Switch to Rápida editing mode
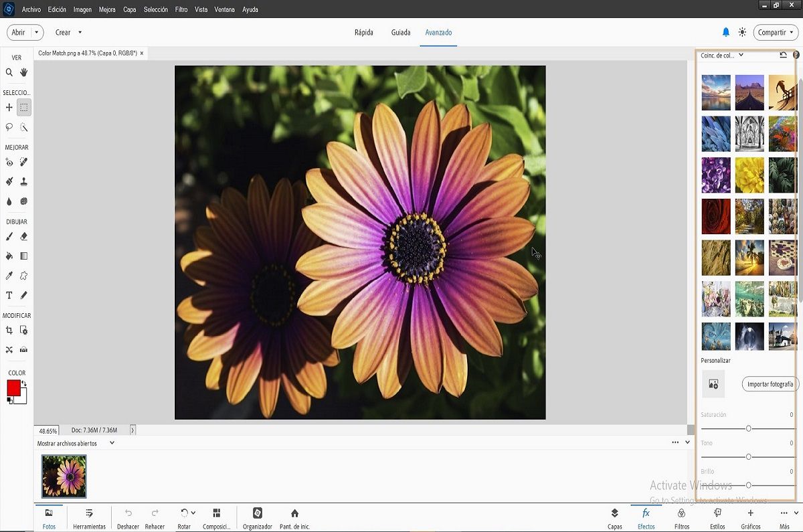This screenshot has width=803, height=532. point(364,32)
